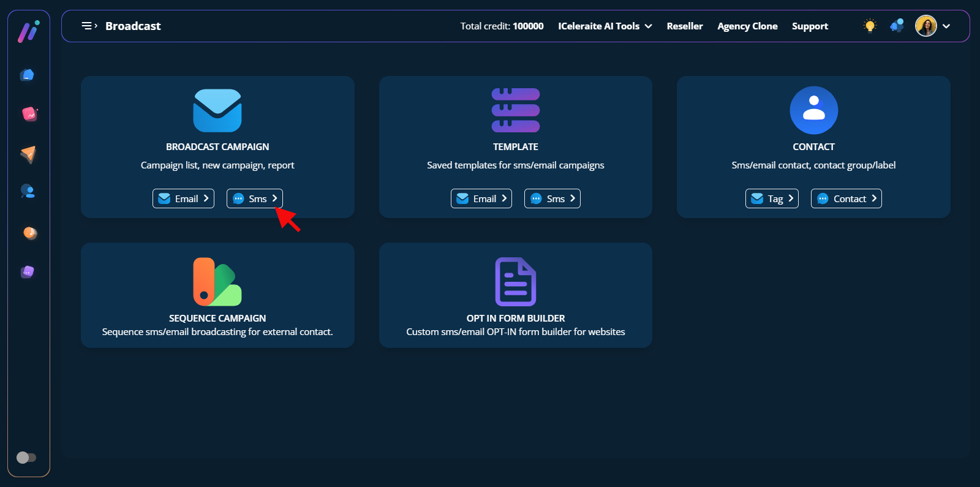Open the Opt In Form Builder card
Viewport: 980px width, 487px height.
(x=515, y=295)
